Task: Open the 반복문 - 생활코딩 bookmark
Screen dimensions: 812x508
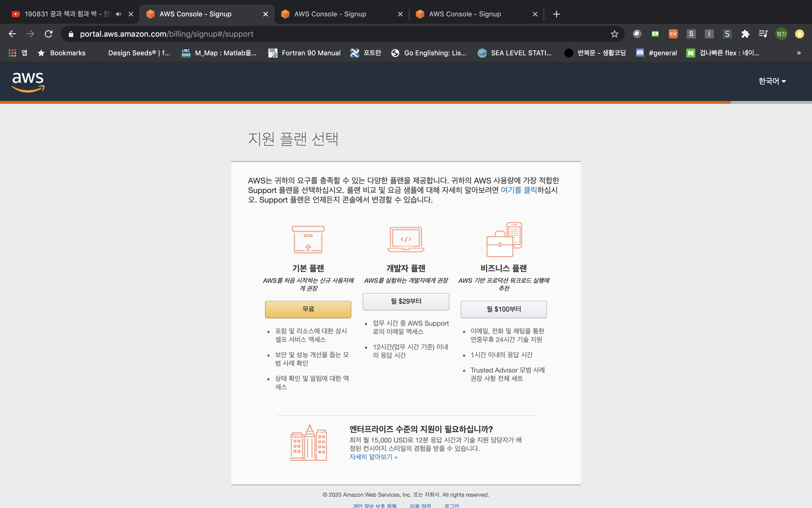Action: 595,53
